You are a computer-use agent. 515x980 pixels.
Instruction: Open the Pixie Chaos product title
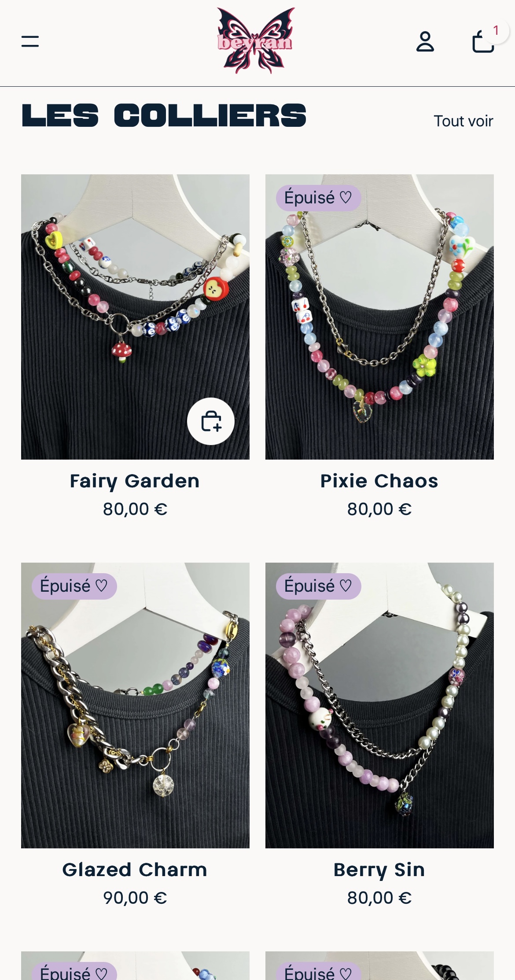(x=379, y=481)
